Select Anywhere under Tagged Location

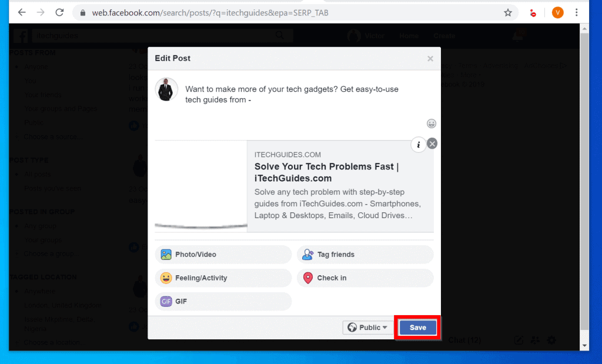tap(39, 292)
